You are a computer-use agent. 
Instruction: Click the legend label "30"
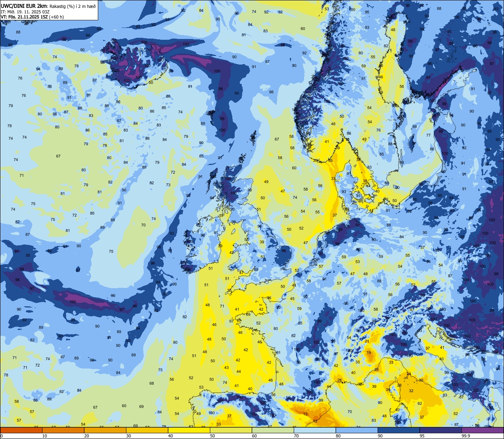pyautogui.click(x=128, y=436)
